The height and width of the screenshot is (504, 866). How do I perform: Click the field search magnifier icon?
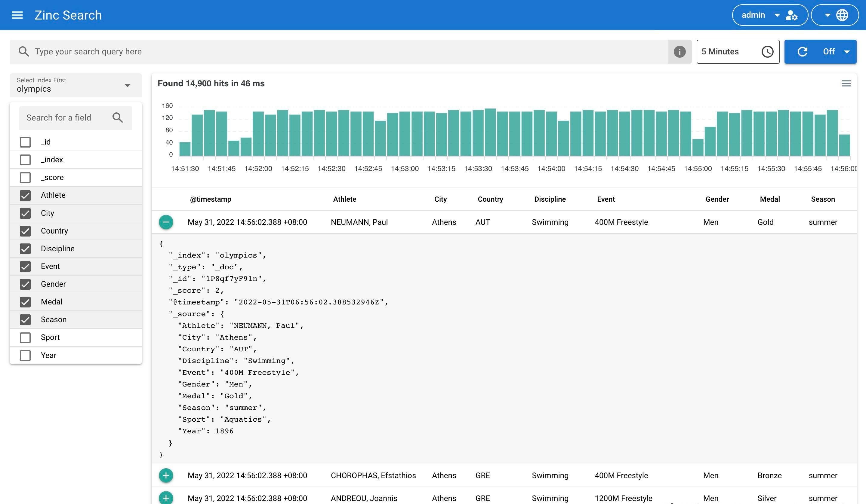pos(118,118)
